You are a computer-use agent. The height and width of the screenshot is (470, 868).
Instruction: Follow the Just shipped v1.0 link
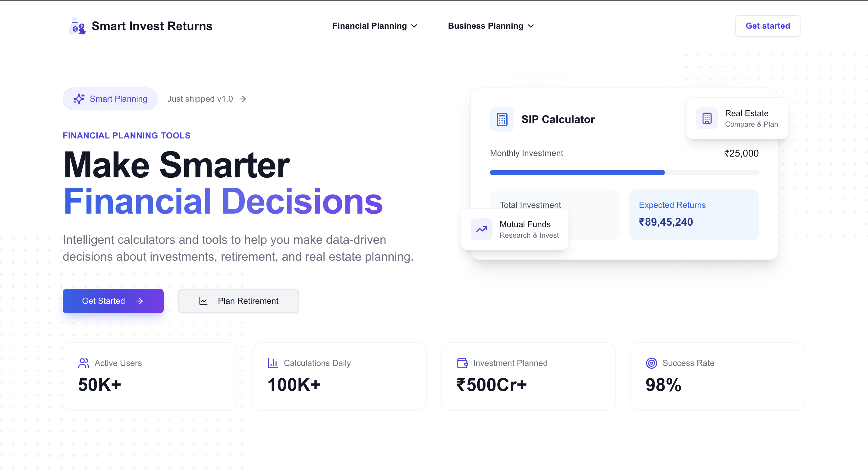tap(206, 99)
